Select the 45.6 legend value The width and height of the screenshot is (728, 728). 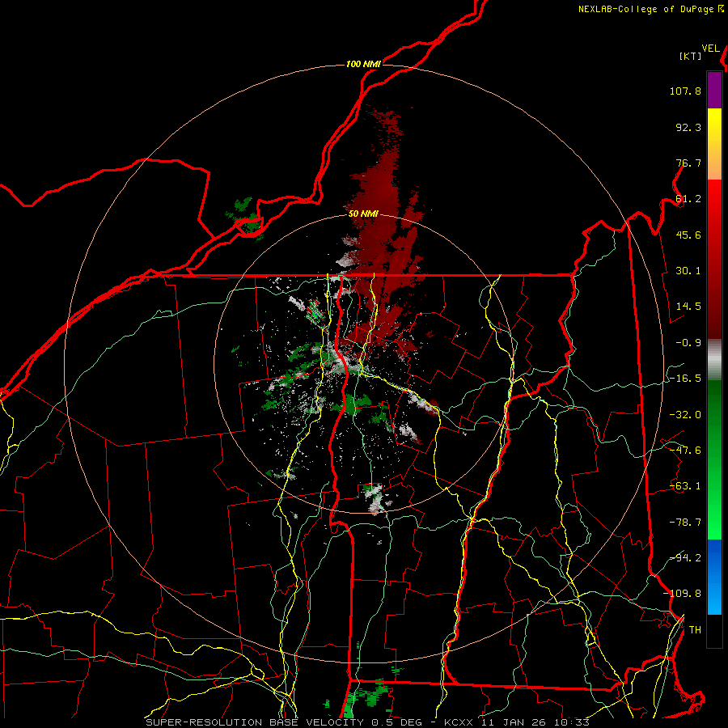click(x=688, y=235)
